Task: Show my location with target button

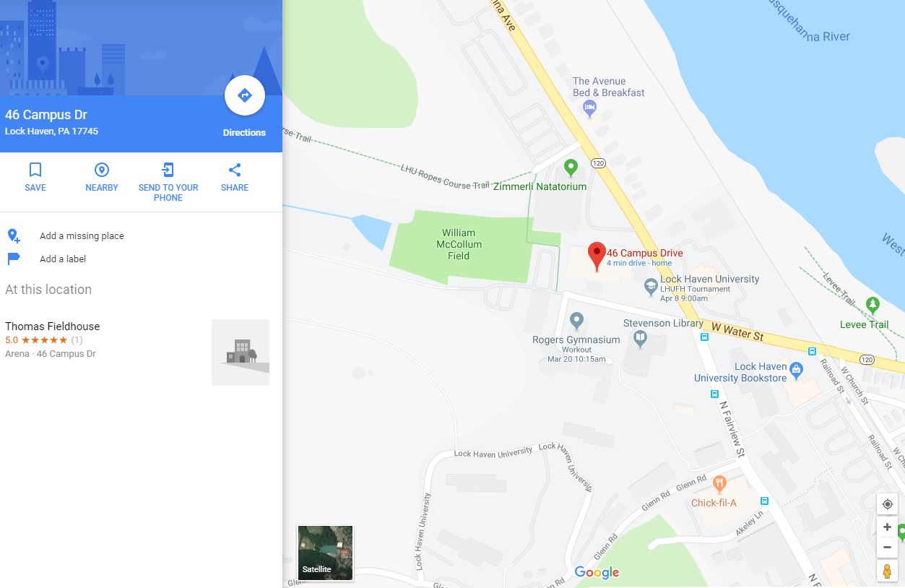Action: pyautogui.click(x=887, y=504)
